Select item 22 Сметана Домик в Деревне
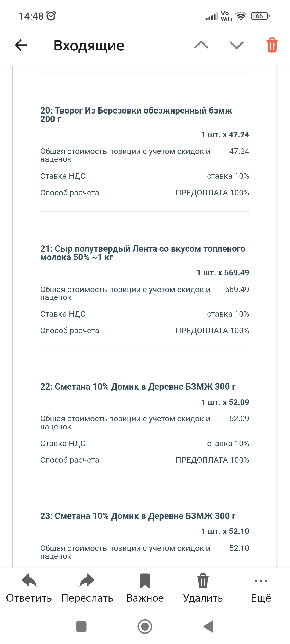 click(138, 387)
